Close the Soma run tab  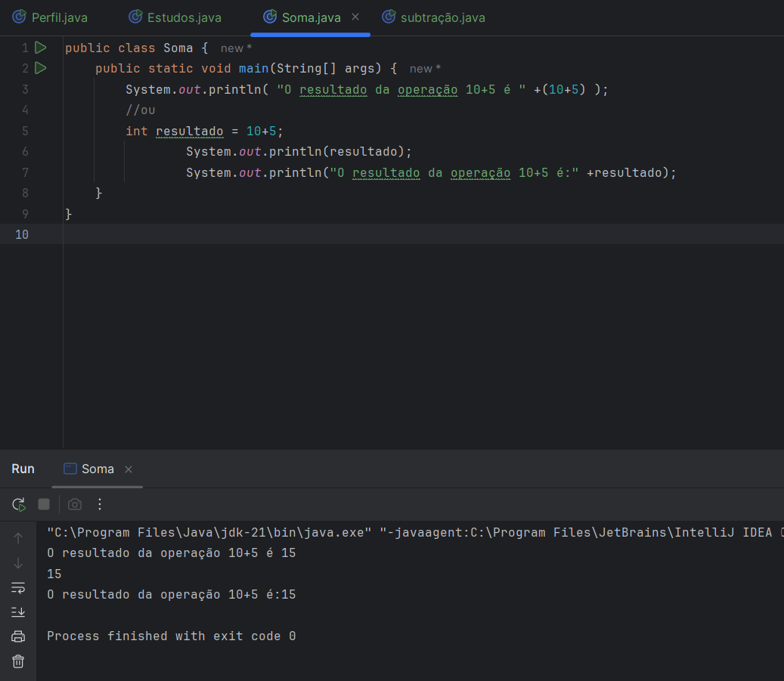pos(129,469)
